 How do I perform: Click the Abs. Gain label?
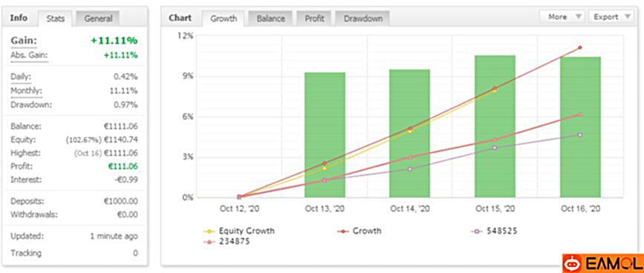click(29, 56)
